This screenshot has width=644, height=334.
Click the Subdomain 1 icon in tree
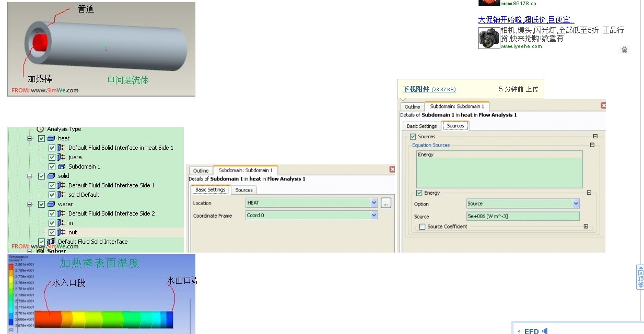click(x=62, y=166)
